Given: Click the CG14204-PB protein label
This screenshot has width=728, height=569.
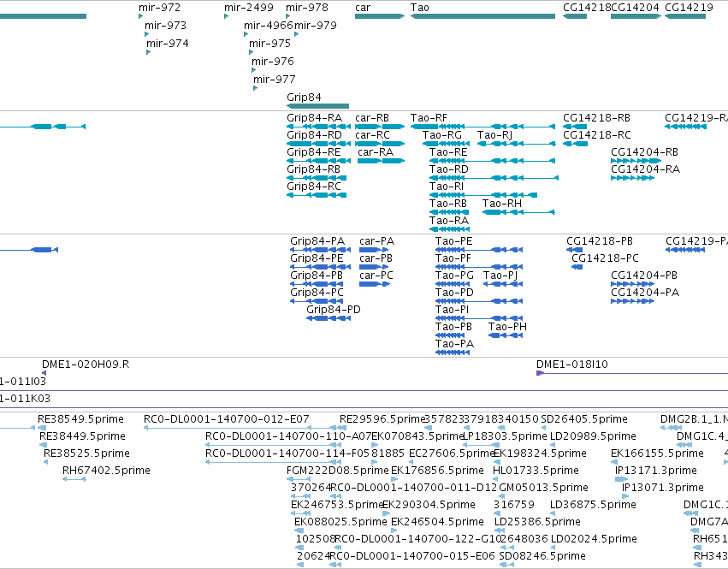Looking at the screenshot, I should pos(644,276).
